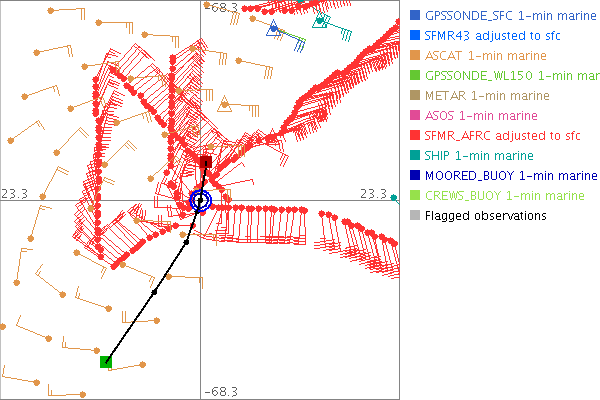
Task: Click the gray Flagged observations swatch
Action: 414,216
